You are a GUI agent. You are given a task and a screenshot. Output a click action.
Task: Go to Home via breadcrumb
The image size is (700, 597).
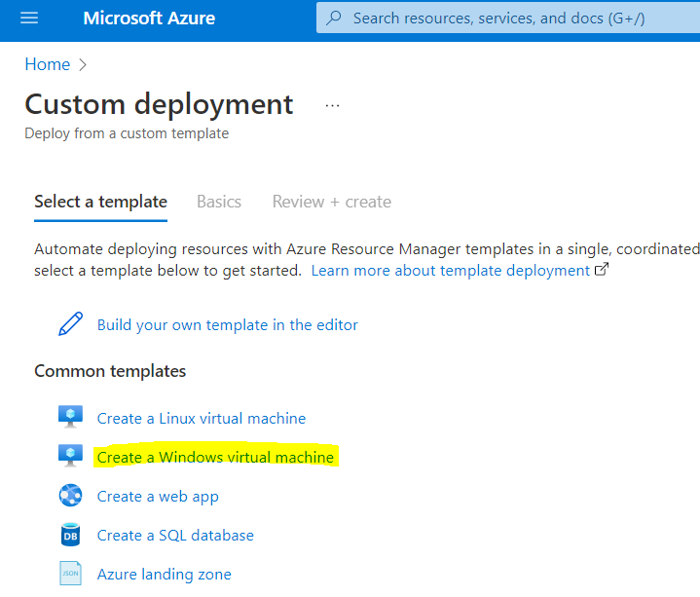pos(47,64)
